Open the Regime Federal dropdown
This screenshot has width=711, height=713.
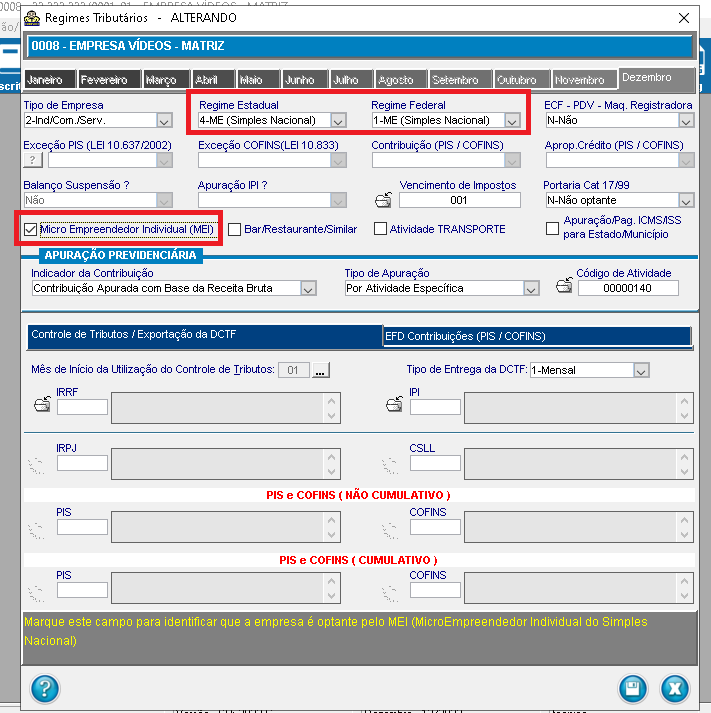[x=512, y=121]
